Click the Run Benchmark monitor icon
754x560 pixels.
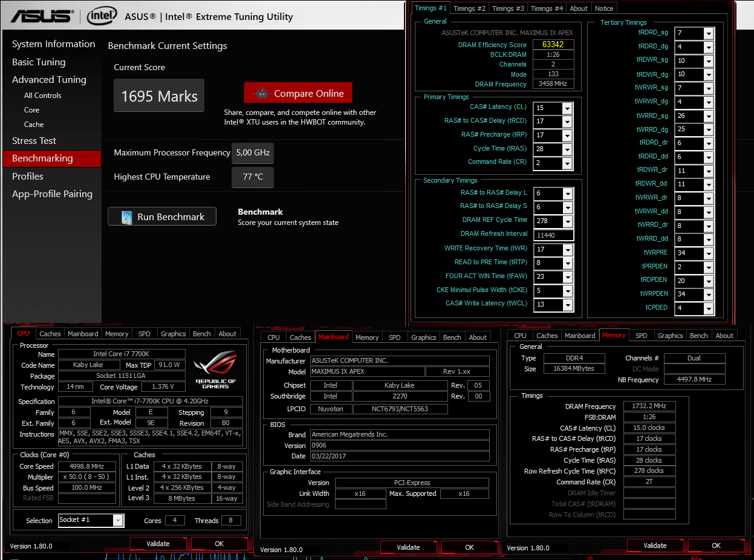(x=127, y=217)
